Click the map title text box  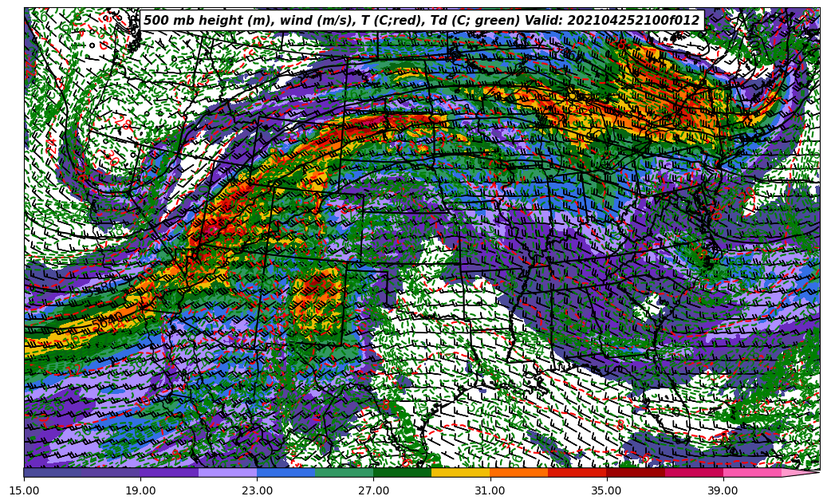tap(421, 21)
